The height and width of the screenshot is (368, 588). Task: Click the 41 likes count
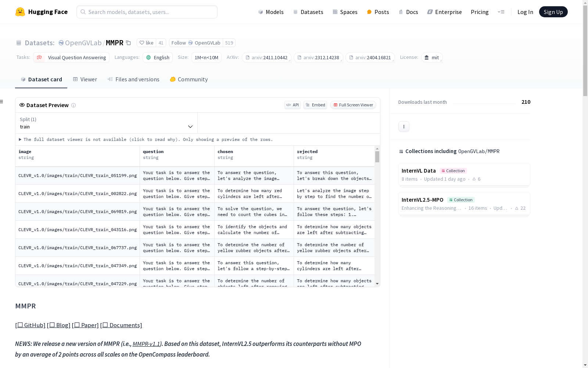(161, 43)
